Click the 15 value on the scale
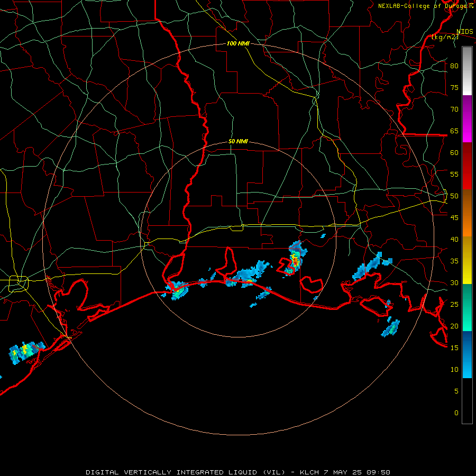476x476 pixels. [454, 347]
